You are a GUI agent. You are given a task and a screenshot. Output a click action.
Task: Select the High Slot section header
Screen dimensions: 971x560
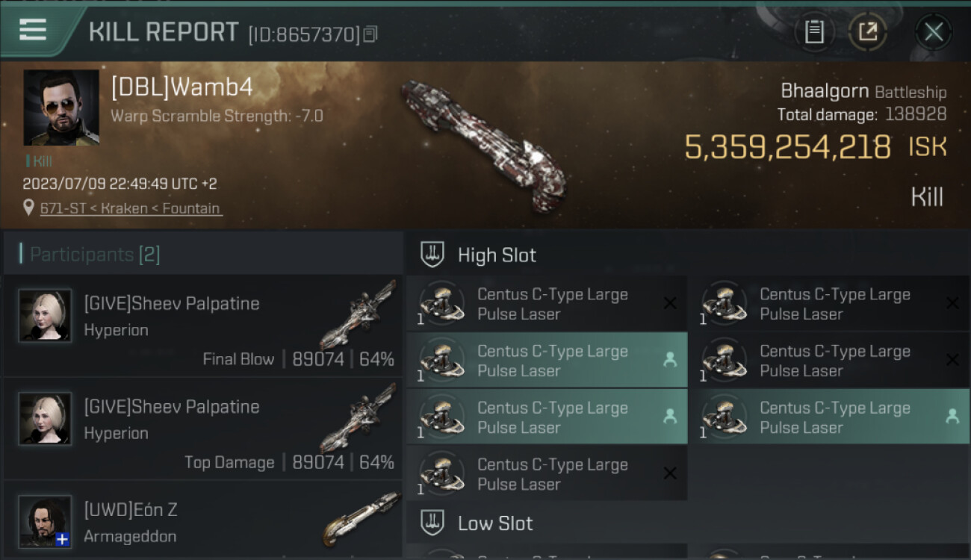click(497, 255)
